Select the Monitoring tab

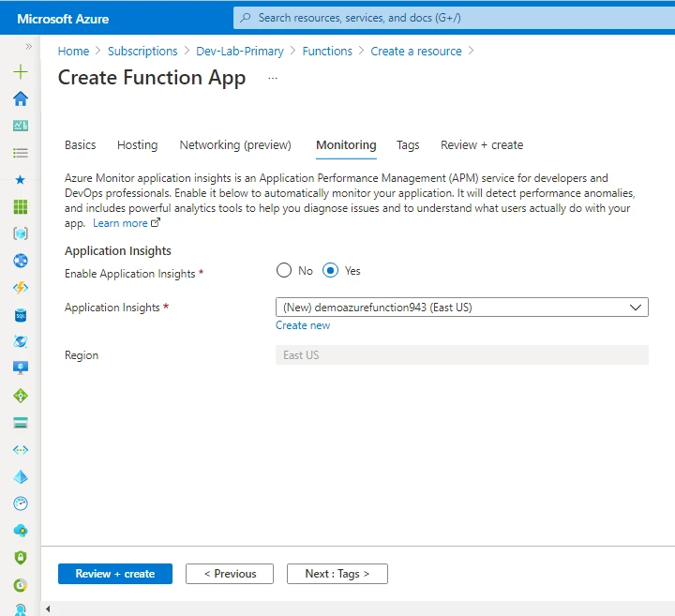pyautogui.click(x=346, y=145)
